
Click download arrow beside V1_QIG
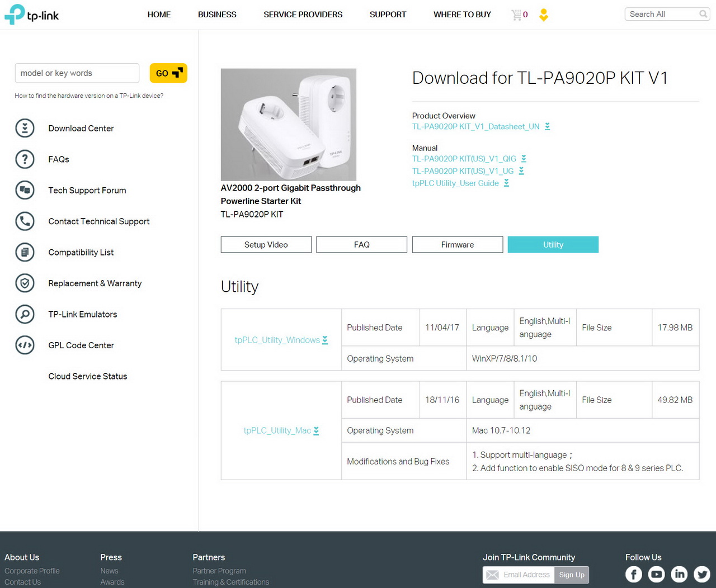pos(524,159)
